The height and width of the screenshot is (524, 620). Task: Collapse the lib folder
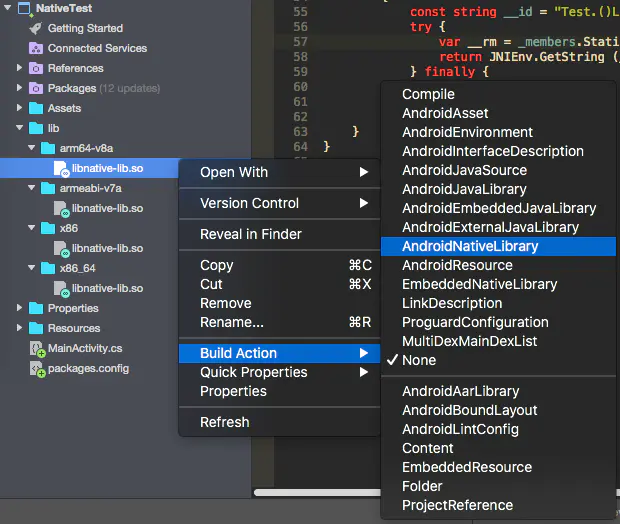coord(19,128)
